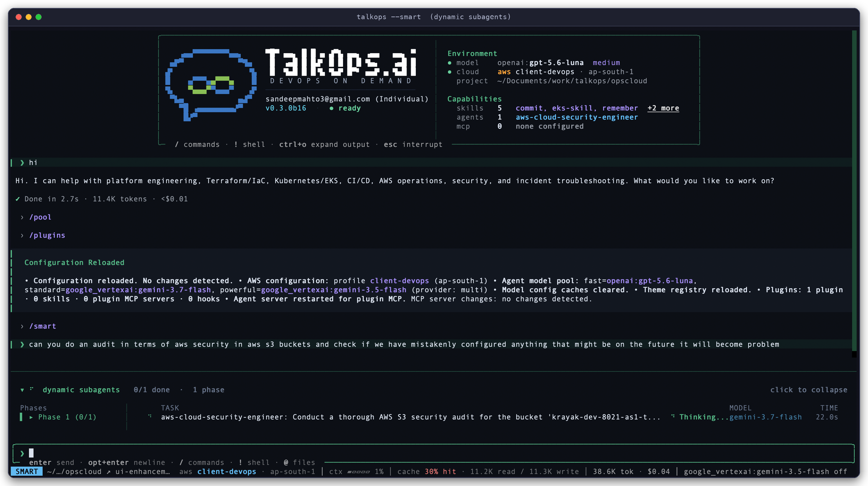The height and width of the screenshot is (486, 868).
Task: Click the arrow icon before ui-enhancem branch
Action: tap(108, 472)
